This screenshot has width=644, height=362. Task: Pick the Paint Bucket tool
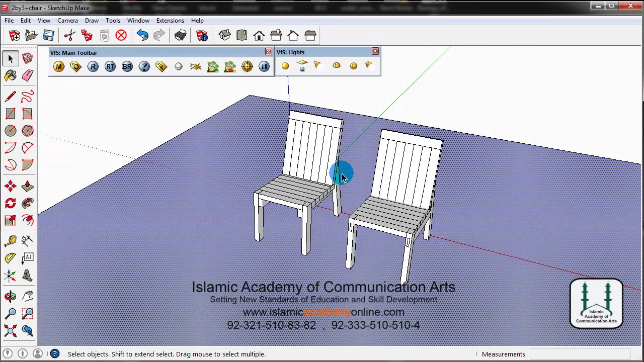pos(11,76)
